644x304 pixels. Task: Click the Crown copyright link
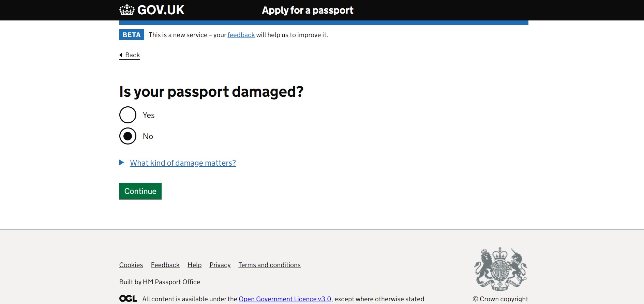[500, 299]
